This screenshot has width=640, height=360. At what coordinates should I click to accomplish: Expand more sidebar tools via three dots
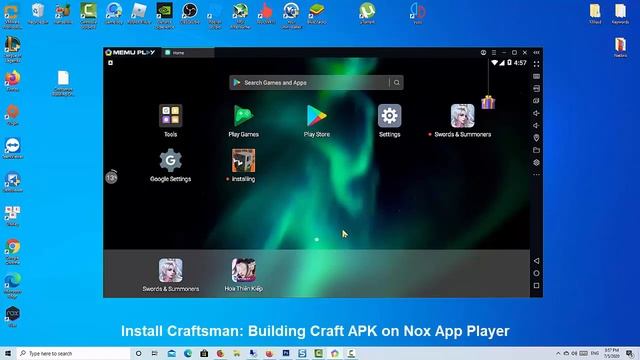click(x=536, y=175)
